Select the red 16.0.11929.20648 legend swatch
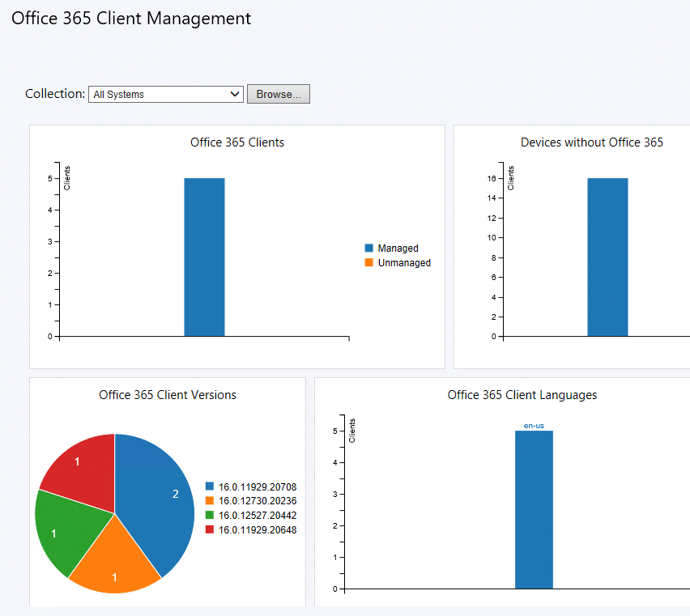 [210, 529]
